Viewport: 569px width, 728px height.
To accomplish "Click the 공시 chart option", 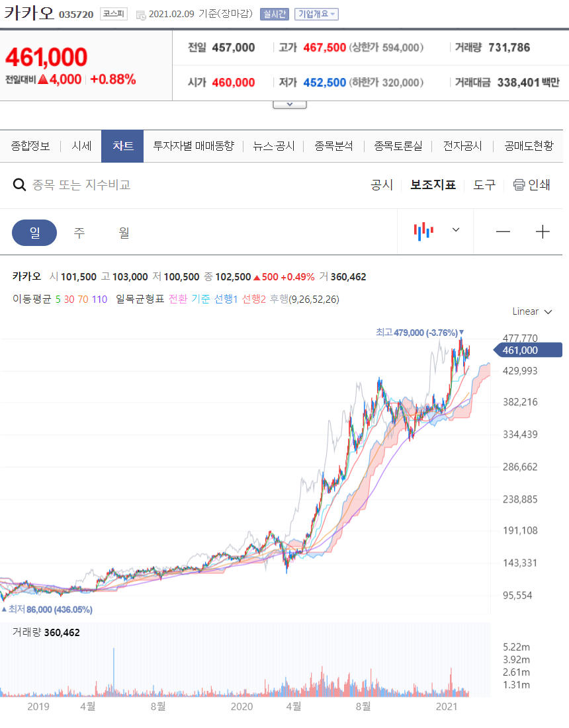I will [x=382, y=184].
